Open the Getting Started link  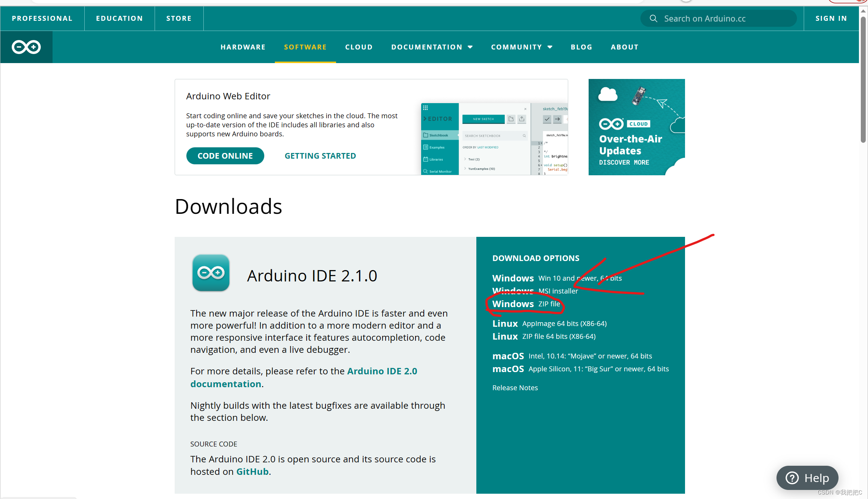[x=320, y=156]
